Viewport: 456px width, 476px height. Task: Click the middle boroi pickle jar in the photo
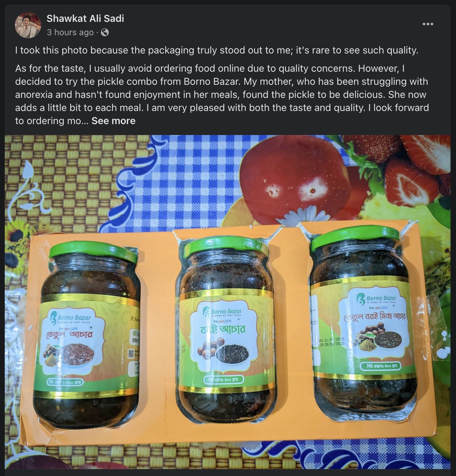coord(226,329)
